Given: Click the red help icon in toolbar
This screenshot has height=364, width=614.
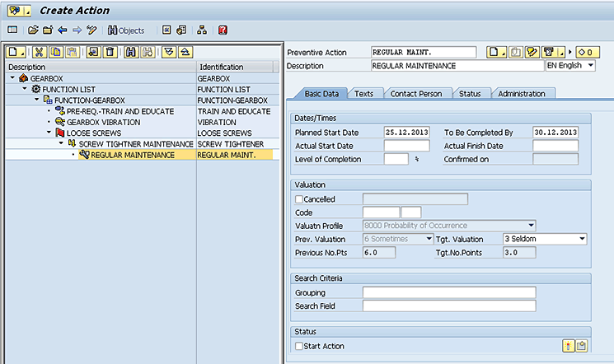Looking at the screenshot, I should pos(223,30).
